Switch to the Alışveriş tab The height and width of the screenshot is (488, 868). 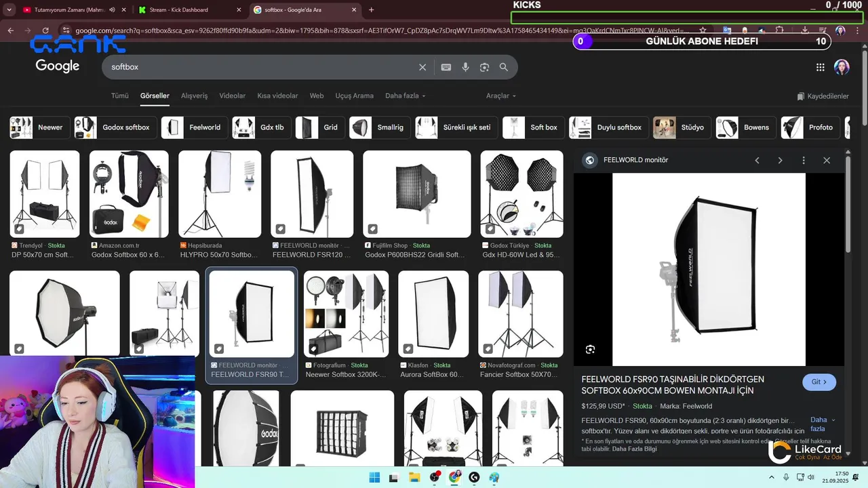point(195,96)
